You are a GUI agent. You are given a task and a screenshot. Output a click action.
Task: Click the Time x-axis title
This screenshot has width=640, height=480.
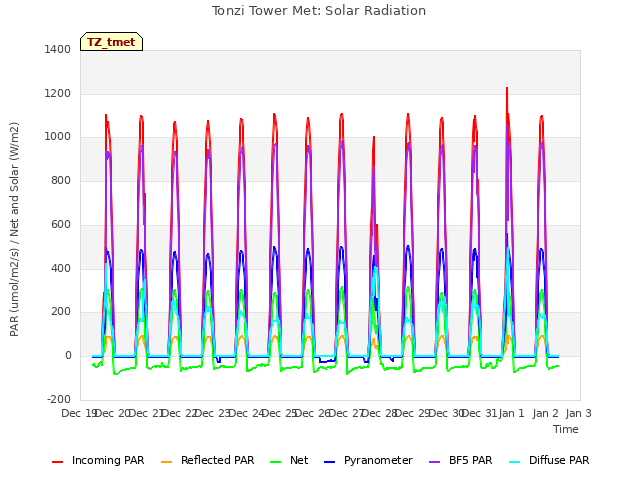[566, 429]
